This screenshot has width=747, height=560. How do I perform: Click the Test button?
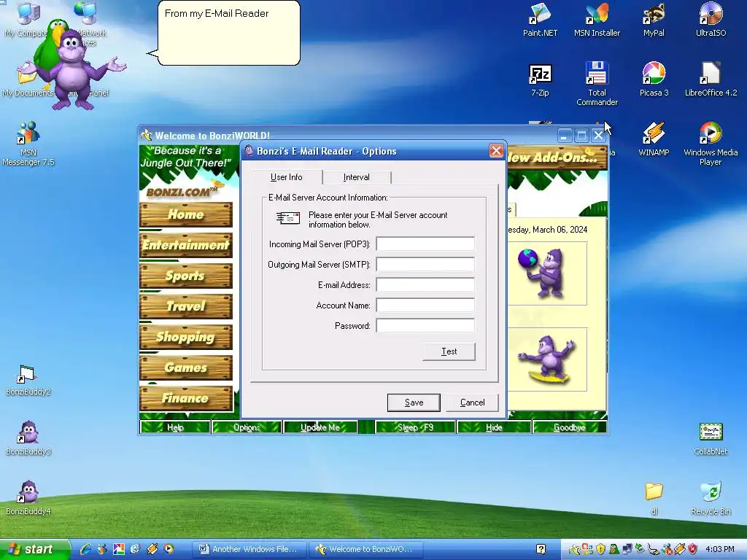coord(449,351)
